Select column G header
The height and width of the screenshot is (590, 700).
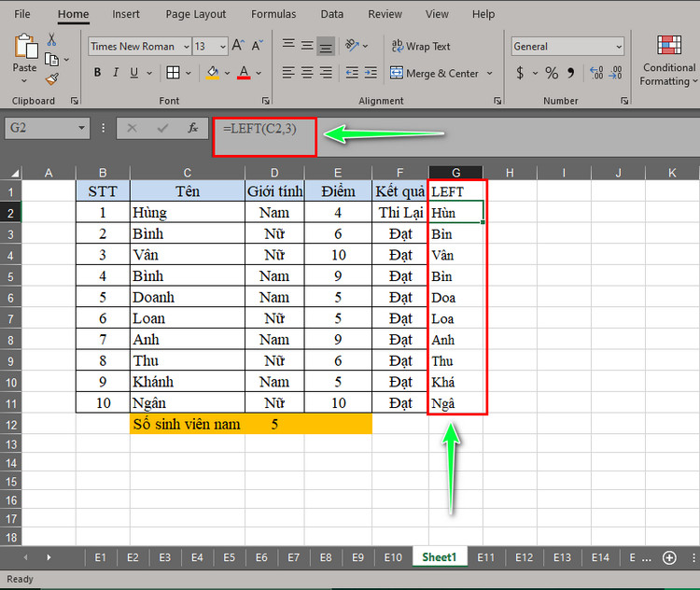(455, 173)
